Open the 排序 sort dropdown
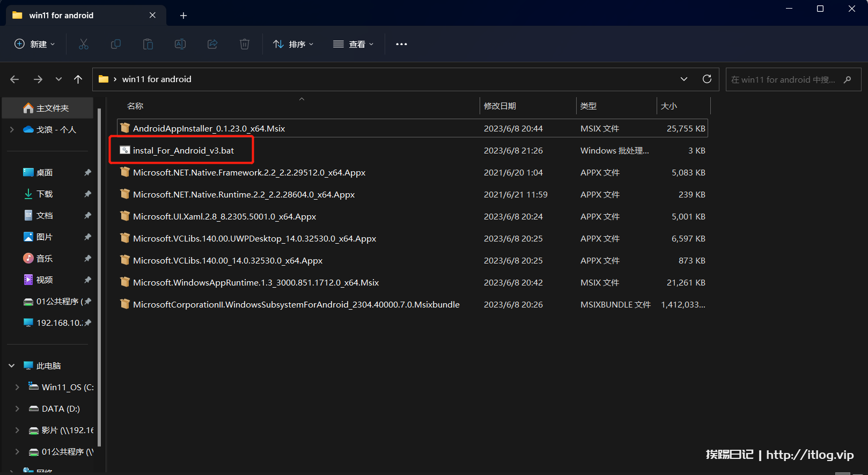Screen dimensions: 868x475 [293, 44]
